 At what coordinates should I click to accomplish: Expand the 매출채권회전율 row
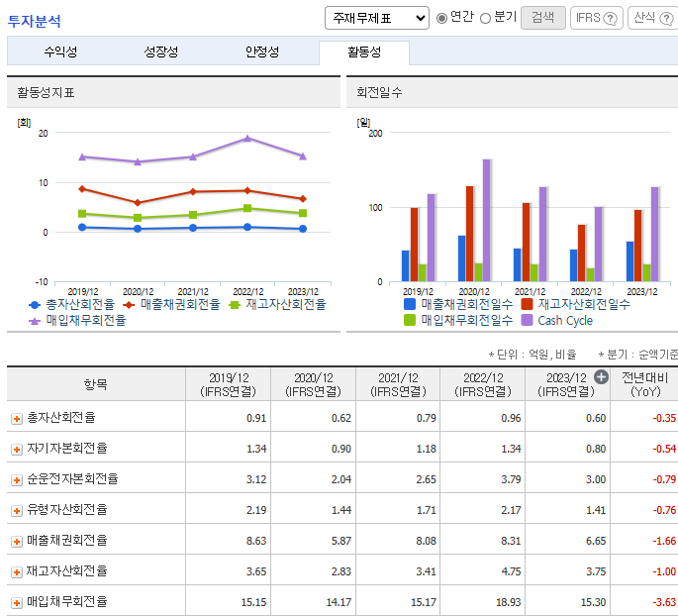[x=17, y=542]
